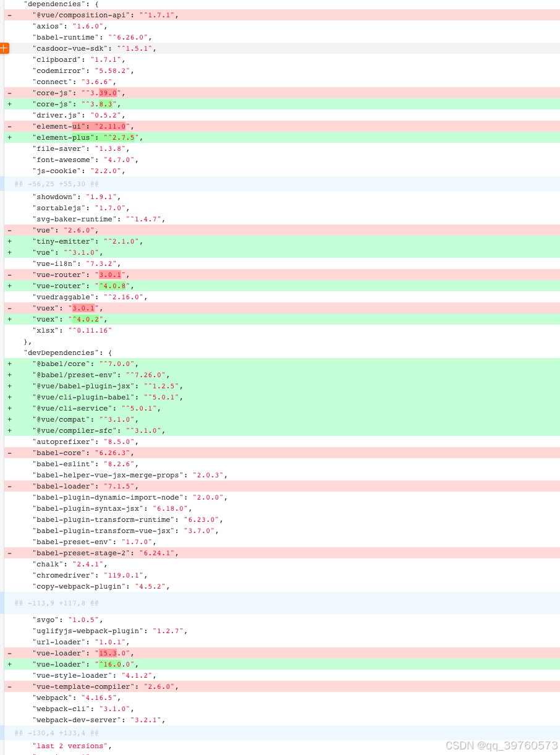Click the plus marker on the added core-js line

tap(9, 104)
